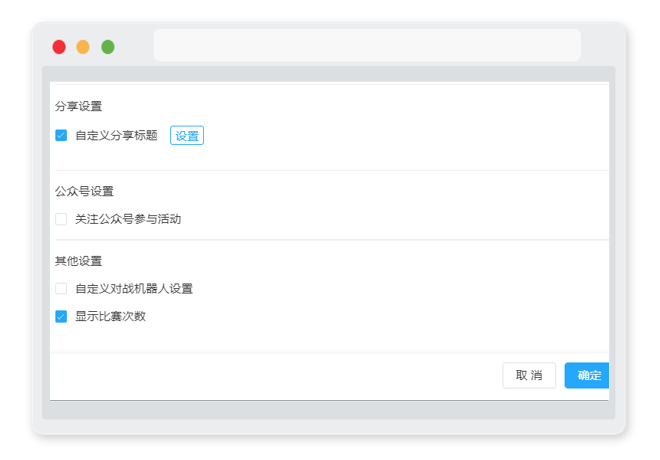Image resolution: width=660 pixels, height=460 pixels.
Task: Check 自定义对战机器人设置 option
Action: (x=61, y=289)
